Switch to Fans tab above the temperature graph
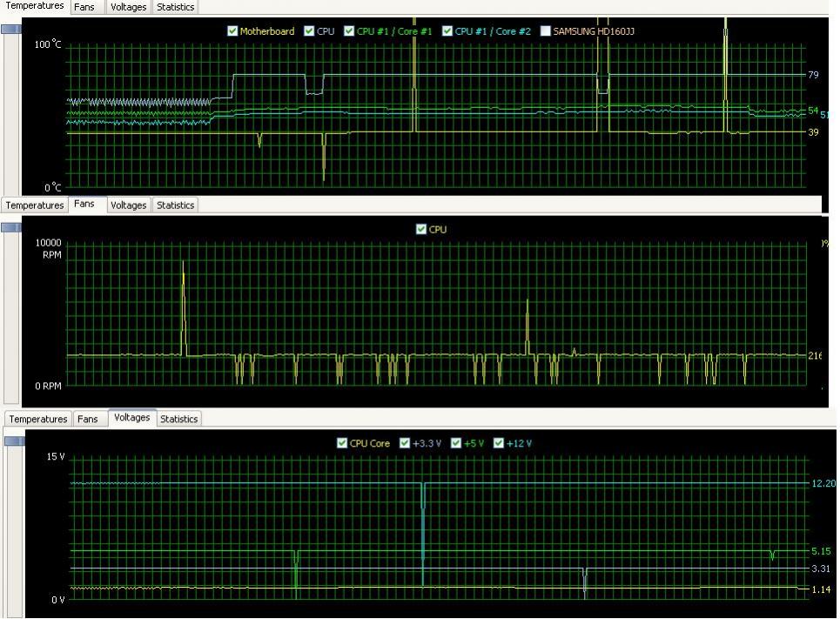Viewport: 840px width, 619px height. 84,7
